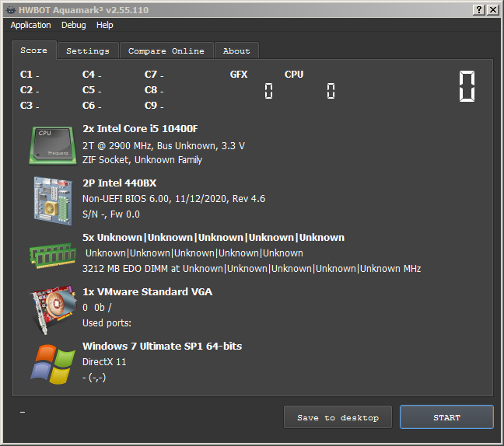504x446 pixels.
Task: Click the CPU processor chip icon
Action: pyautogui.click(x=53, y=145)
